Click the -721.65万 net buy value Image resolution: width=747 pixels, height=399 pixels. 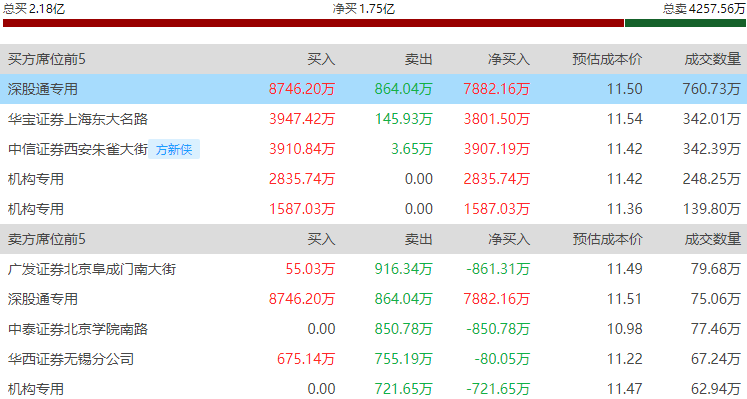click(498, 389)
